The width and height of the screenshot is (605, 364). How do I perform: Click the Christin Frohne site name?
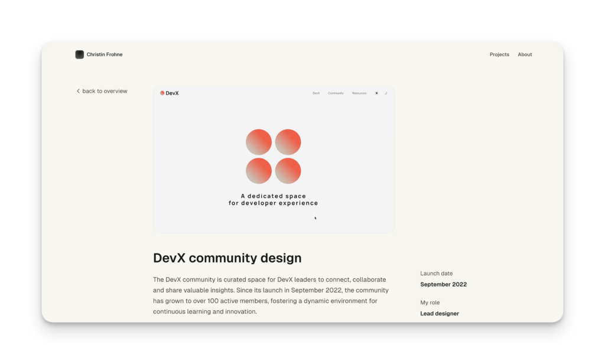105,54
